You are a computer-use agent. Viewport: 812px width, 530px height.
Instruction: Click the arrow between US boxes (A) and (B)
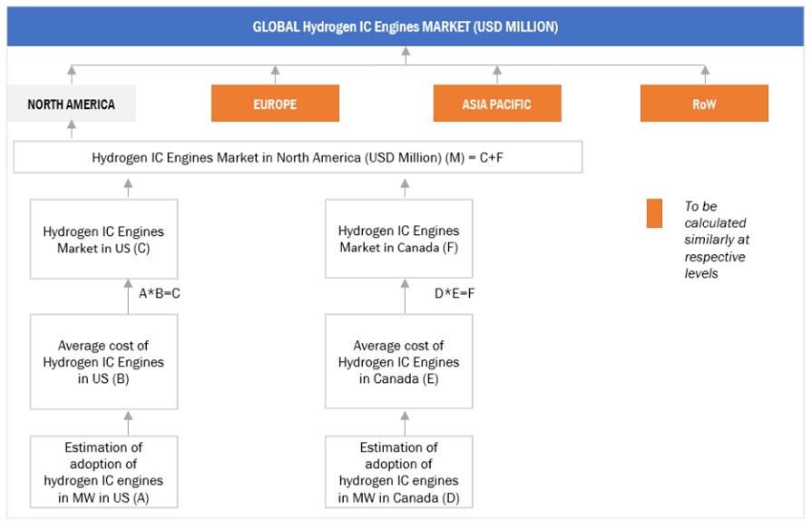tap(128, 422)
